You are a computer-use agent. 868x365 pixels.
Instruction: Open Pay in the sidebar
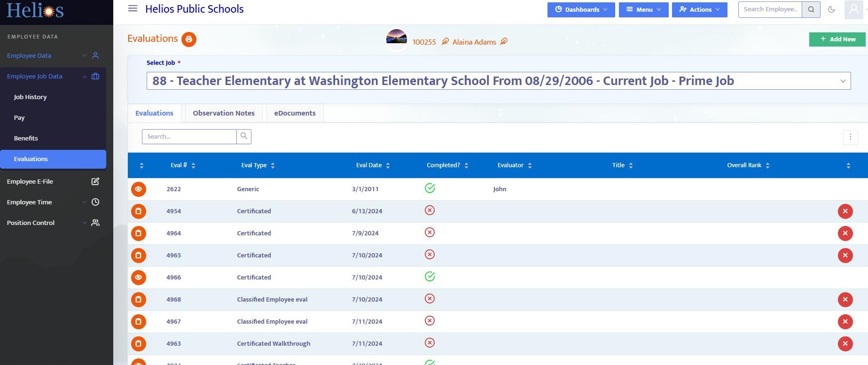point(19,117)
